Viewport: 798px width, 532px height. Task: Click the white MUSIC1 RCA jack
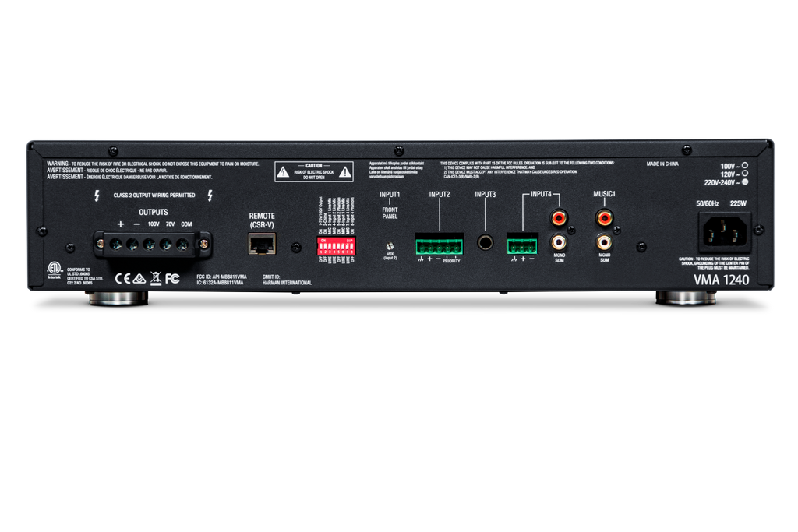pyautogui.click(x=604, y=242)
